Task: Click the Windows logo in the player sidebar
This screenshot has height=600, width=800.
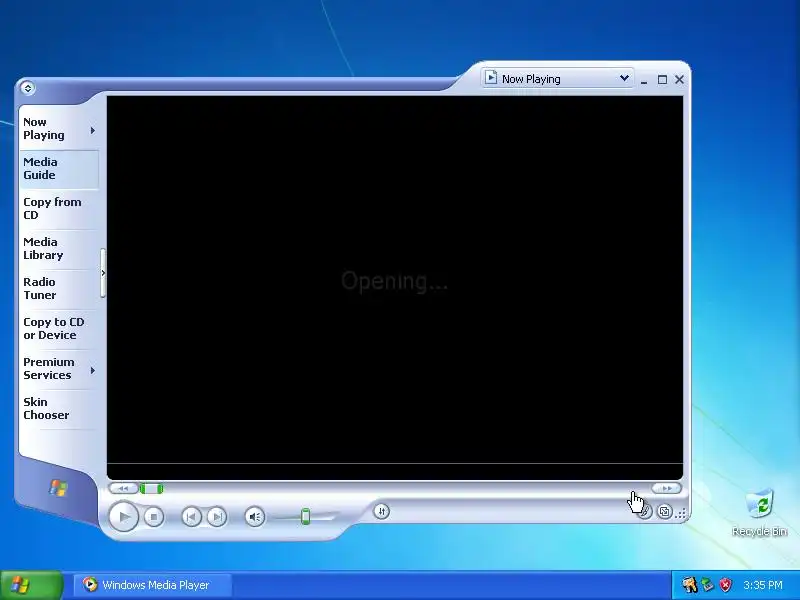Action: click(x=58, y=488)
